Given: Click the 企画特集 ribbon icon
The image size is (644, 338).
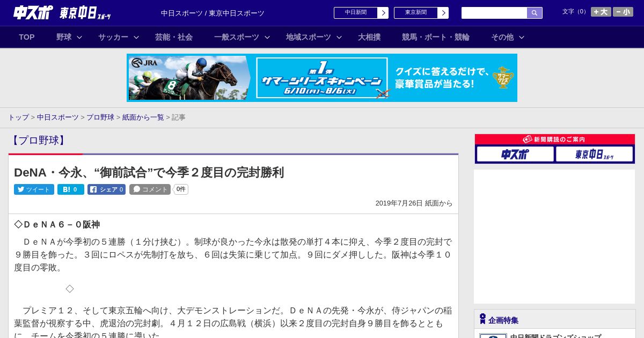Looking at the screenshot, I should click(x=482, y=319).
